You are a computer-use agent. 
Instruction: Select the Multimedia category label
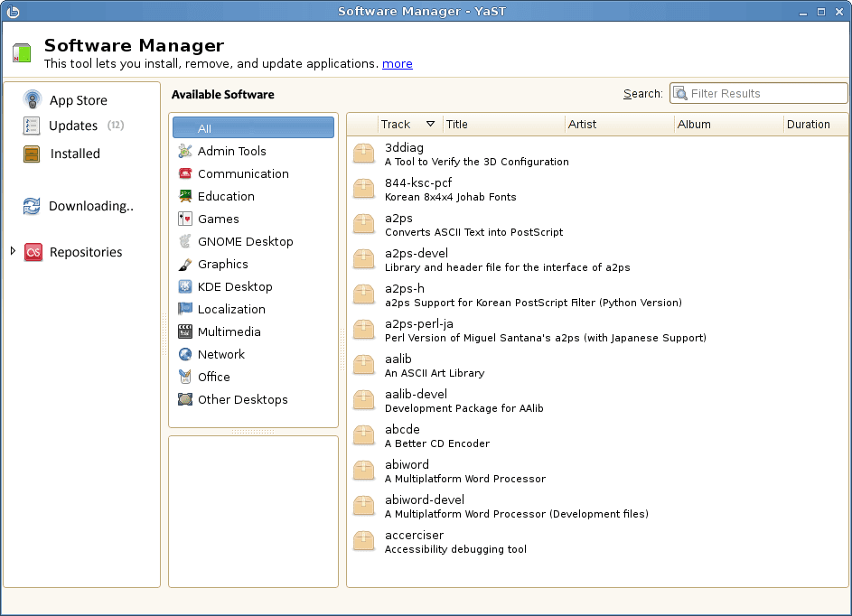point(229,331)
